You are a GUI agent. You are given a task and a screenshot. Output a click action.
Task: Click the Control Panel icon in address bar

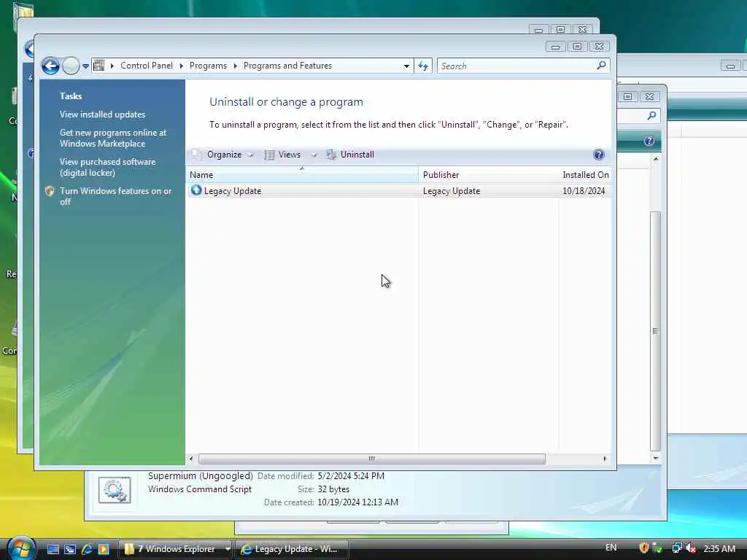click(99, 66)
